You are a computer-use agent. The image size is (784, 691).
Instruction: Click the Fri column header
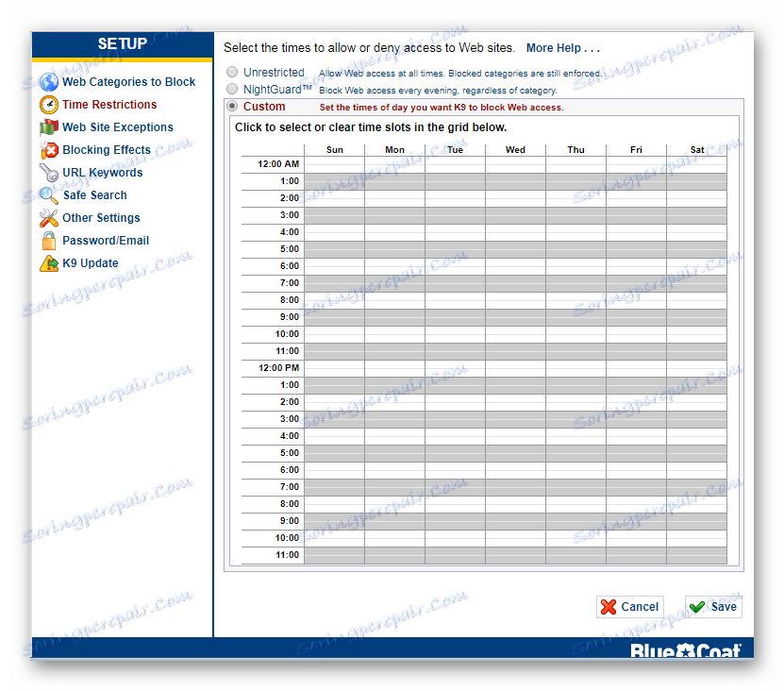(637, 150)
